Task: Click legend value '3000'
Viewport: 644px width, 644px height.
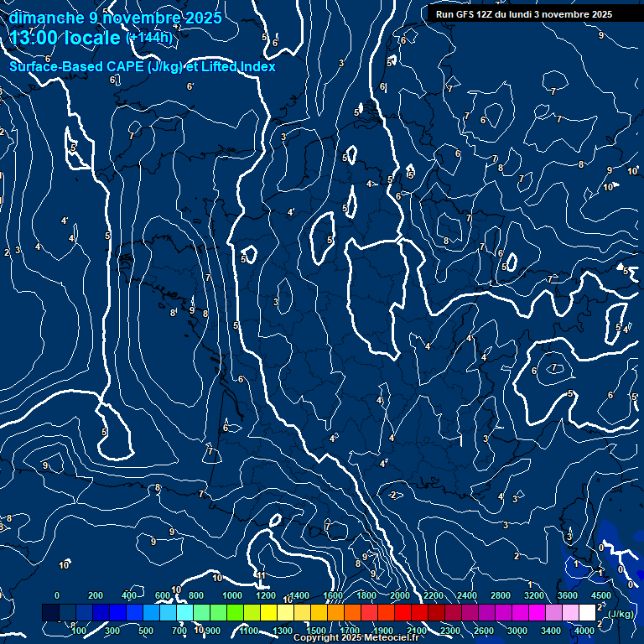Action: [517, 631]
